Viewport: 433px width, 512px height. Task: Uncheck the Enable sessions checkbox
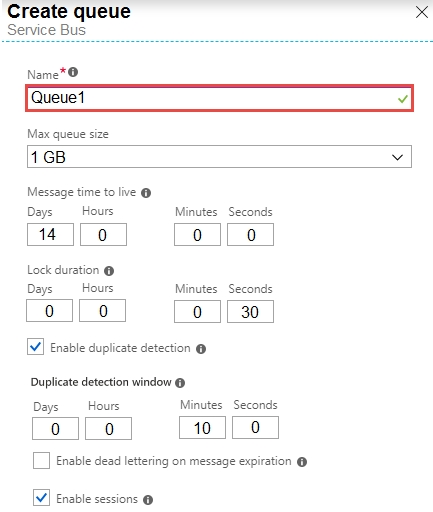41,498
